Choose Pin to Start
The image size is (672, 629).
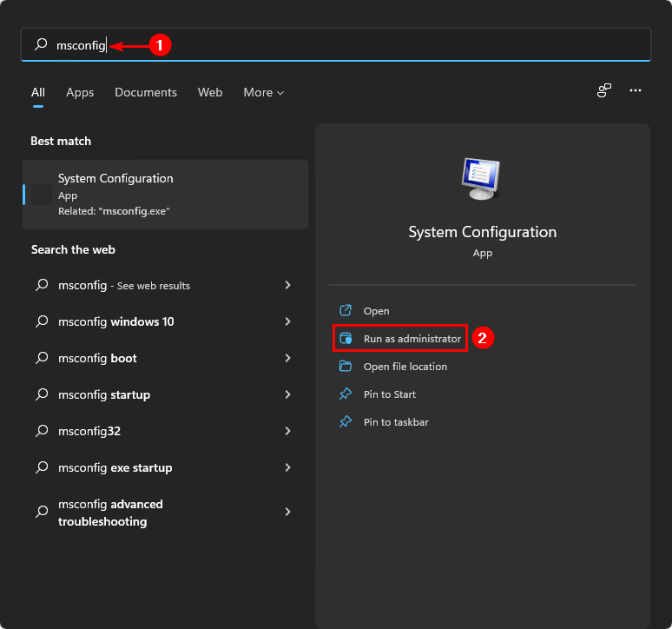click(390, 394)
